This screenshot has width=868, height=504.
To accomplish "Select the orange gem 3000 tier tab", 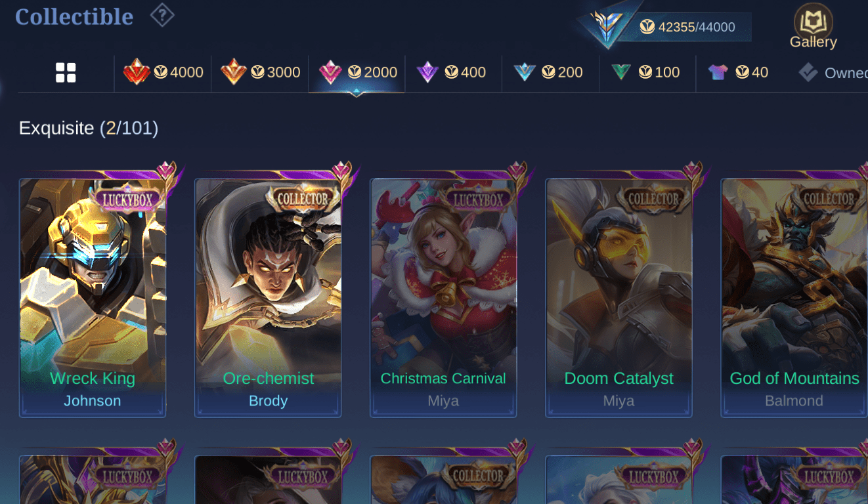I will click(x=261, y=72).
